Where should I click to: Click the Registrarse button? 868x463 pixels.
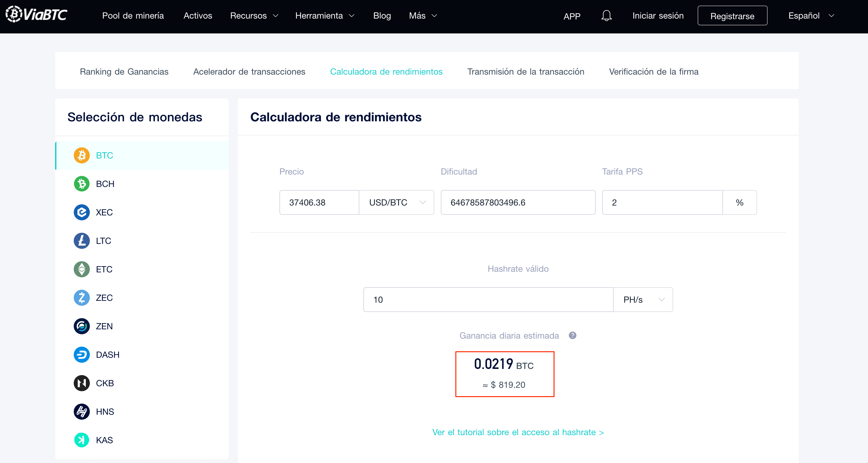pyautogui.click(x=732, y=15)
